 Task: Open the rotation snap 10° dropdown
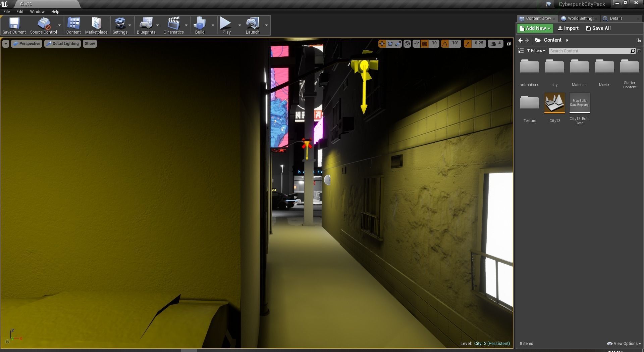point(455,44)
